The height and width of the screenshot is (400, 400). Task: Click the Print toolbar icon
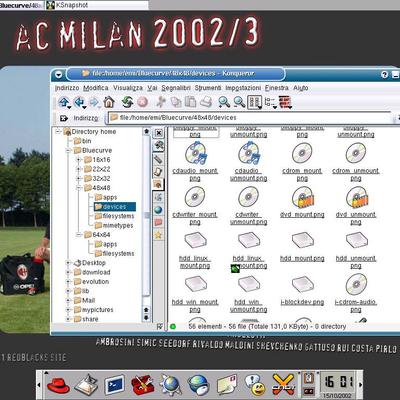[x=206, y=102]
